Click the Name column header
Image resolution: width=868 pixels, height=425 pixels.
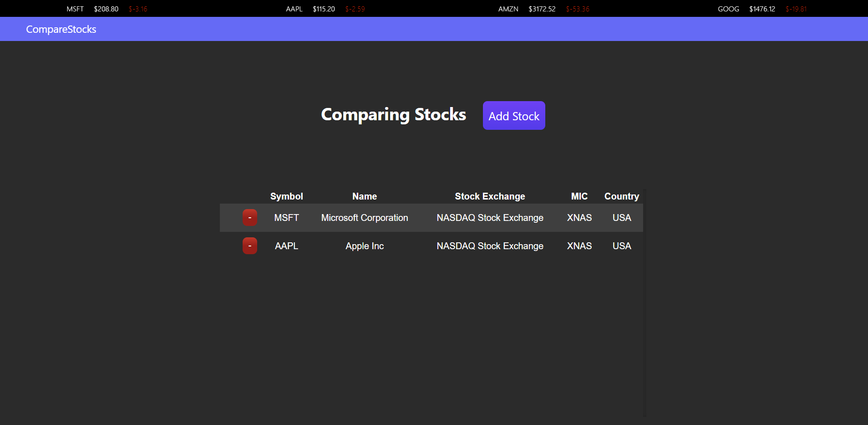pos(365,196)
